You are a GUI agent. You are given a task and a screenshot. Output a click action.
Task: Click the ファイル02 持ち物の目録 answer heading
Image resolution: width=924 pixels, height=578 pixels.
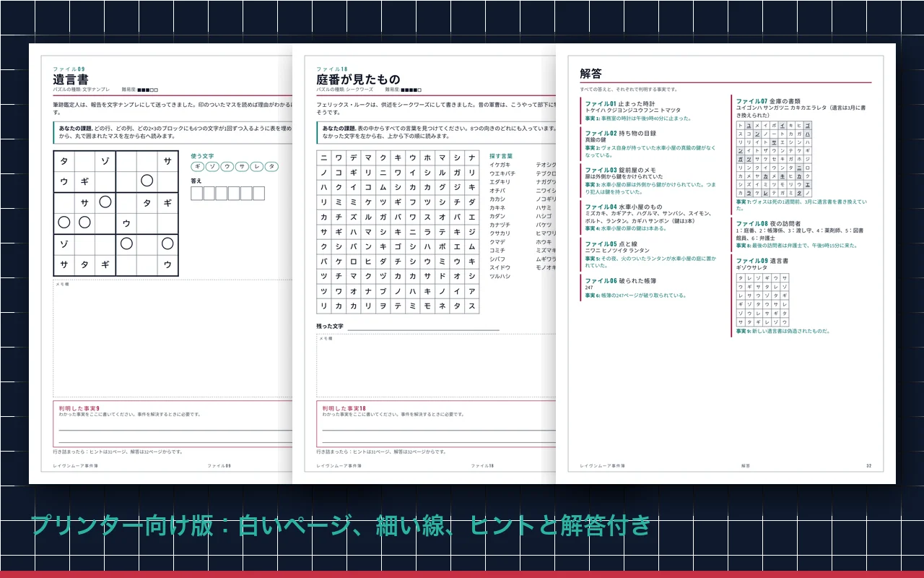621,133
